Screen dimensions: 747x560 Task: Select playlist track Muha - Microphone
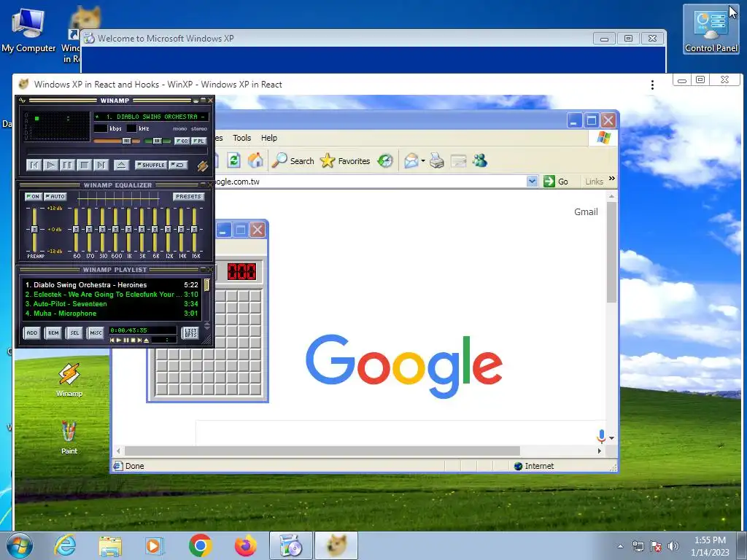[112, 314]
